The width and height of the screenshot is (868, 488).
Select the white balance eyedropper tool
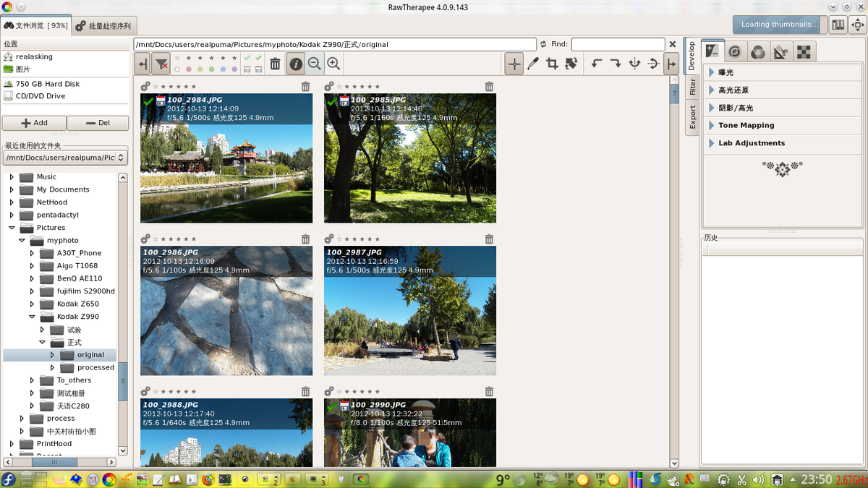pos(533,64)
